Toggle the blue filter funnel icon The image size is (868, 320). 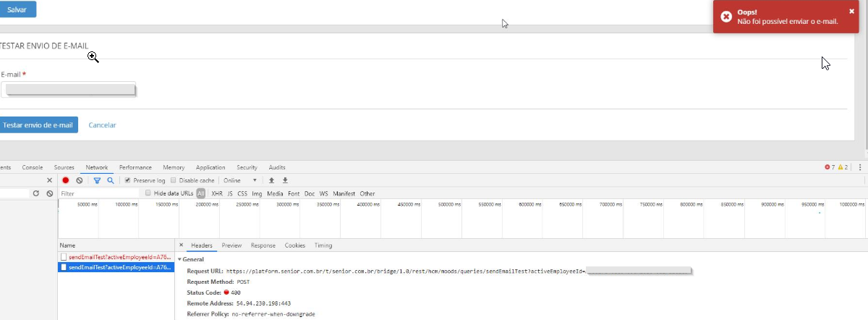(x=97, y=180)
